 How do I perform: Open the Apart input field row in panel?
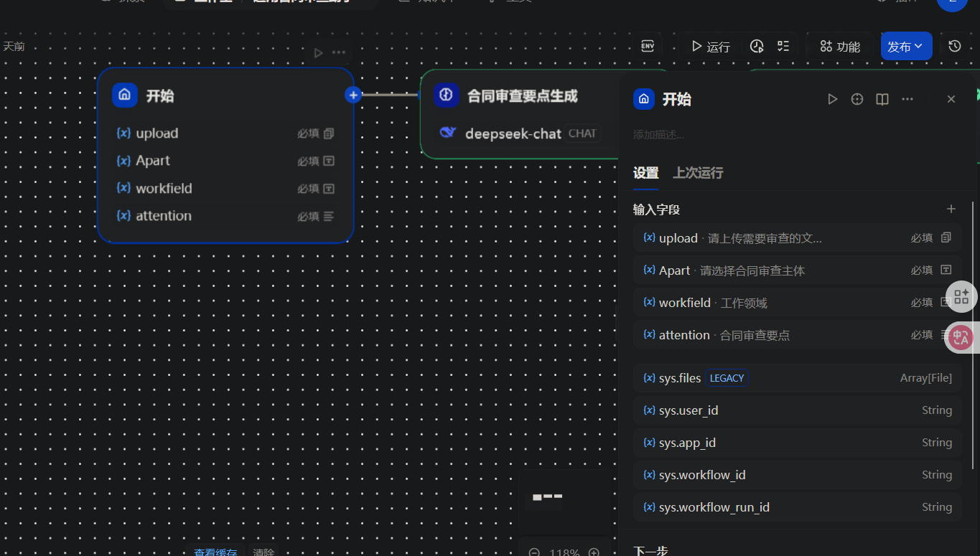[797, 270]
